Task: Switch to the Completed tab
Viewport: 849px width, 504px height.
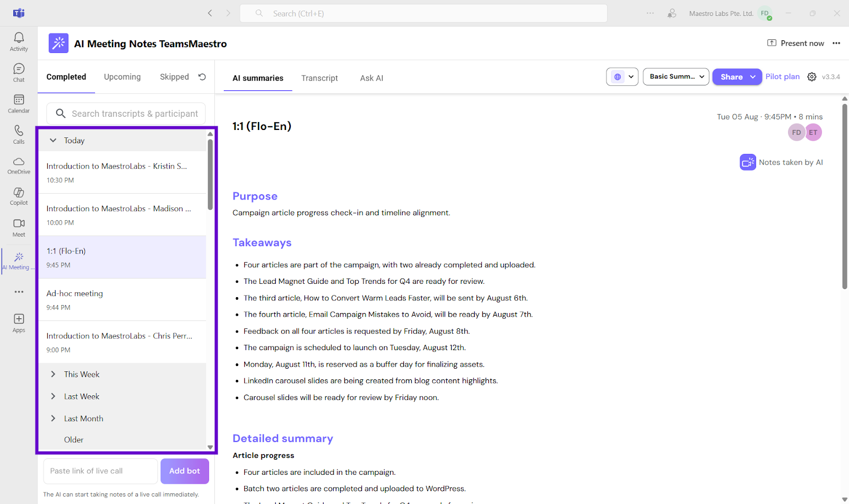Action: (x=66, y=77)
